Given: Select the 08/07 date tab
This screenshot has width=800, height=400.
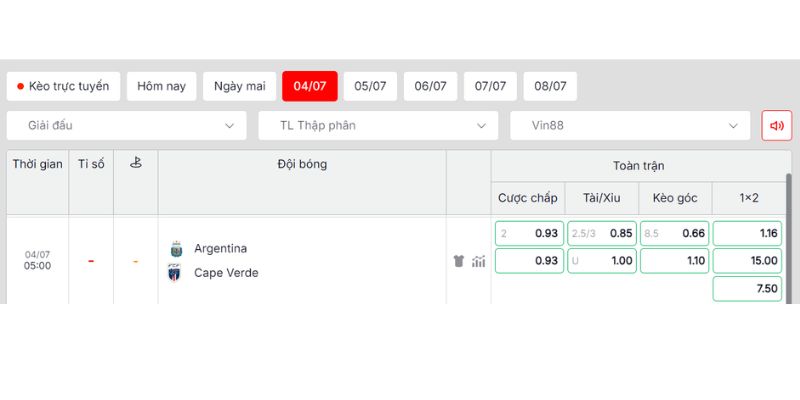Looking at the screenshot, I should point(551,86).
